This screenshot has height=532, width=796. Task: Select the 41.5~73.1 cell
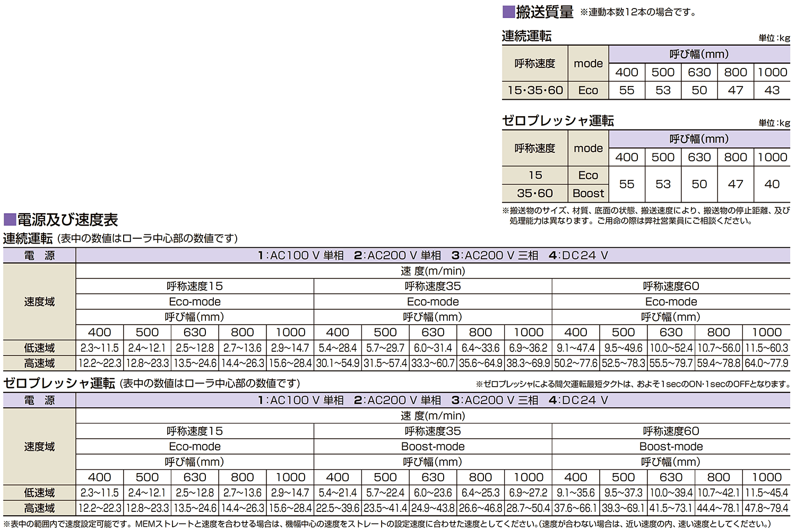coord(671,508)
